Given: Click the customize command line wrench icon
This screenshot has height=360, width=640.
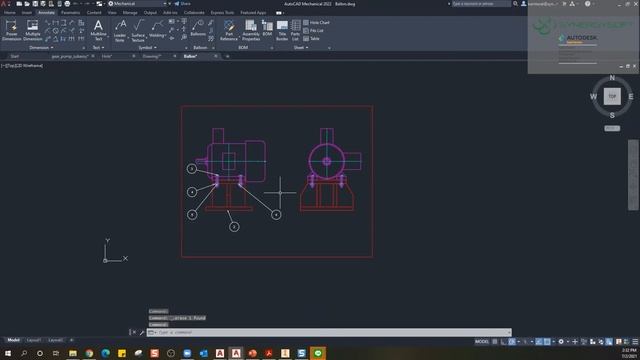Looking at the screenshot, I should (x=141, y=332).
